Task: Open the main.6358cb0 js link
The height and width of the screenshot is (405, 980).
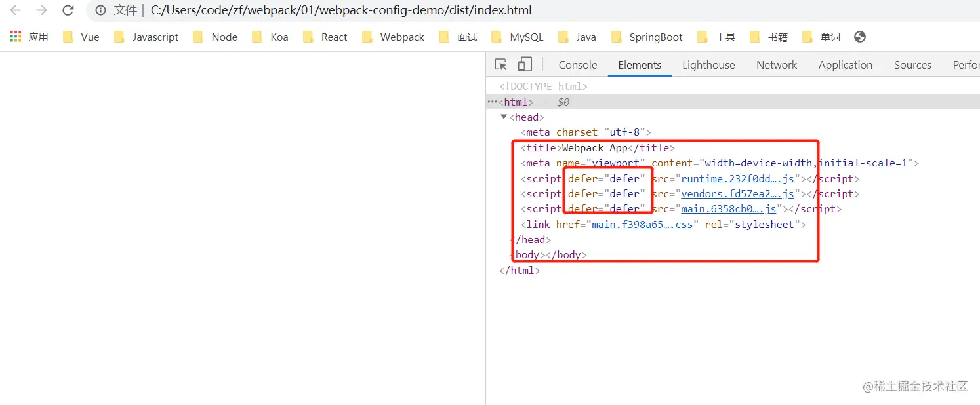Action: [729, 208]
